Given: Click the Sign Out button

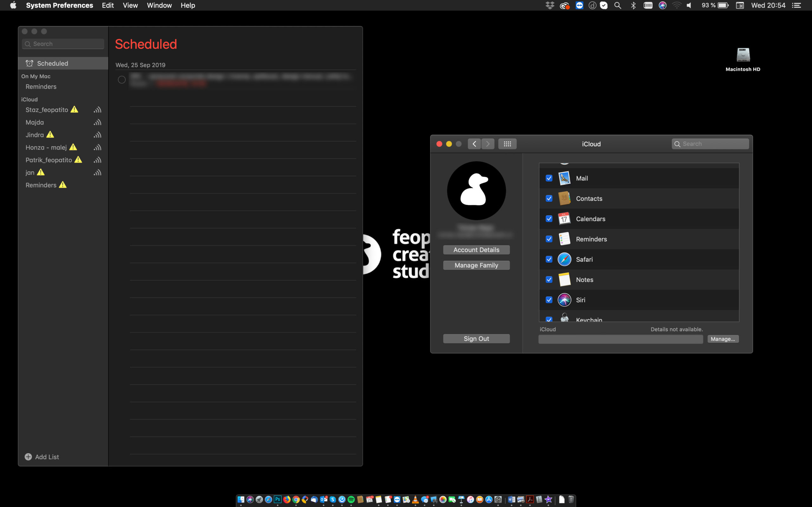Looking at the screenshot, I should pyautogui.click(x=476, y=338).
